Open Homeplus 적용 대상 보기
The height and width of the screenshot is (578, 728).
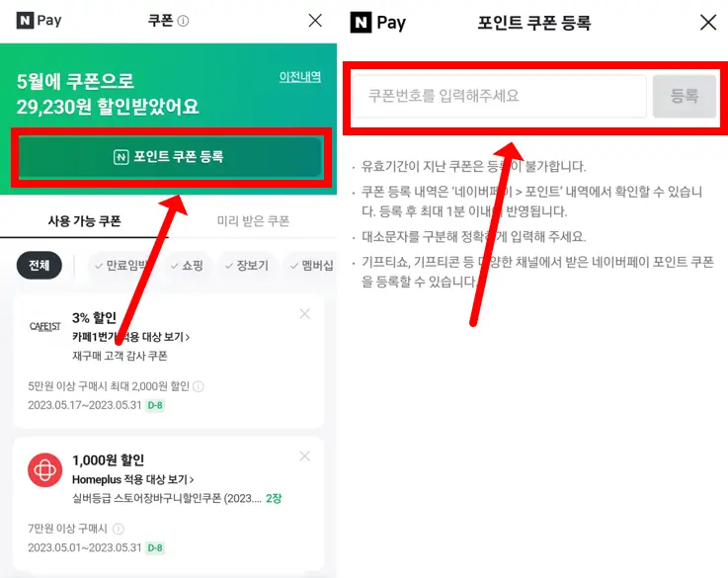click(x=132, y=479)
